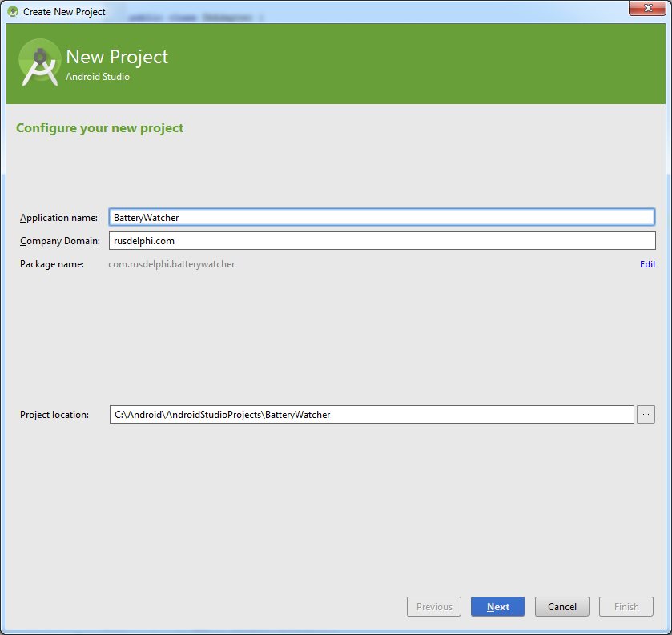Click the Configure your new project heading
The height and width of the screenshot is (635, 672).
[100, 128]
